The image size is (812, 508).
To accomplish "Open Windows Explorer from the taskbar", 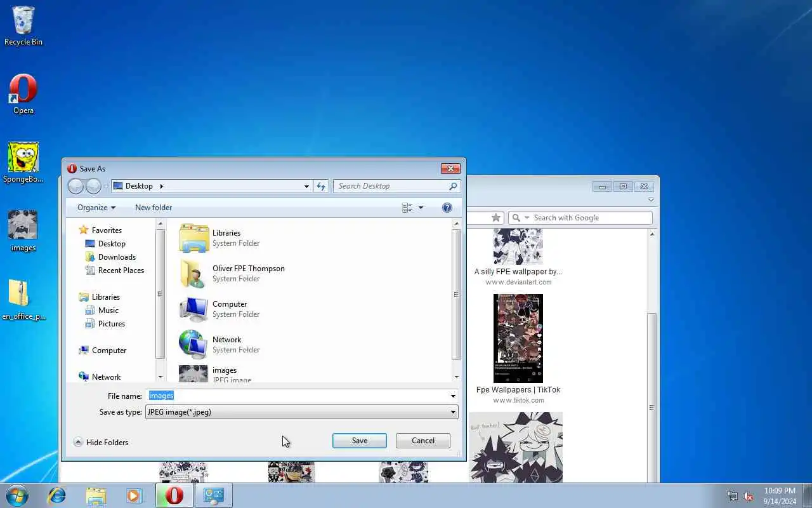I will 96,495.
